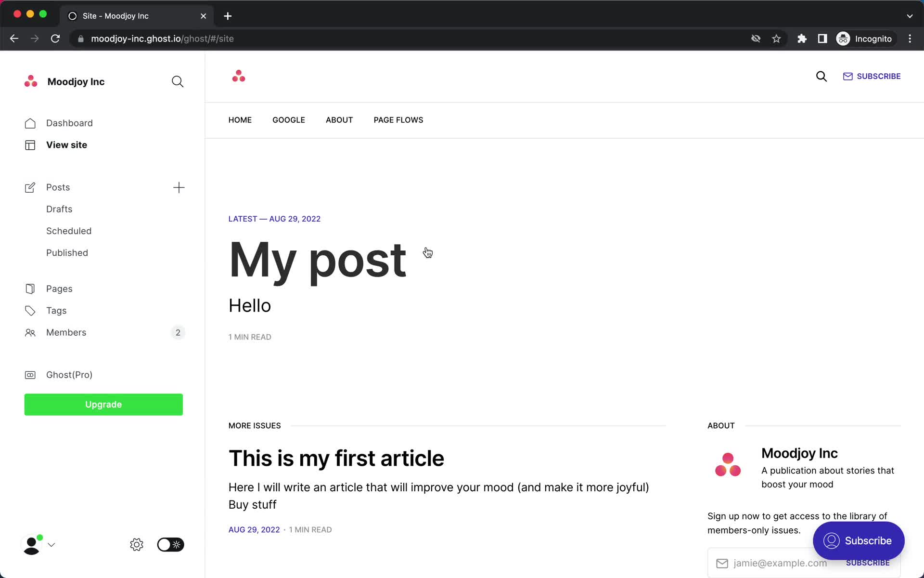Open Tags section in sidebar
The image size is (924, 578).
(x=56, y=310)
